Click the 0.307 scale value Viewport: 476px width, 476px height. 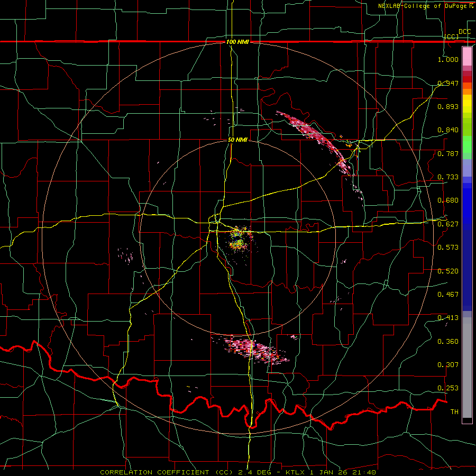(x=448, y=365)
